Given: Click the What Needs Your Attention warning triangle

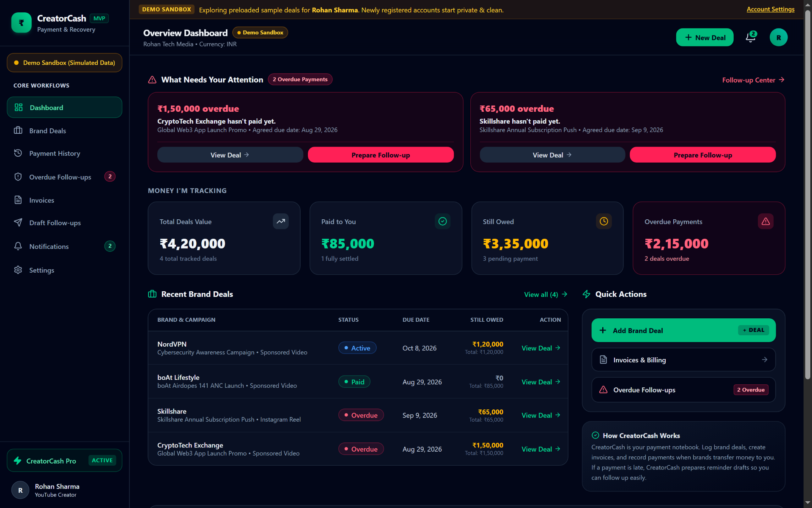Looking at the screenshot, I should tap(152, 80).
